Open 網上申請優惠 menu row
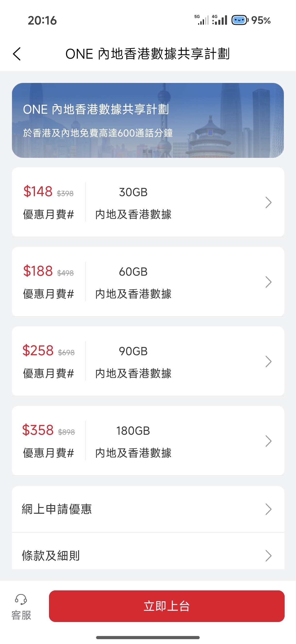The image size is (296, 644). pyautogui.click(x=148, y=509)
